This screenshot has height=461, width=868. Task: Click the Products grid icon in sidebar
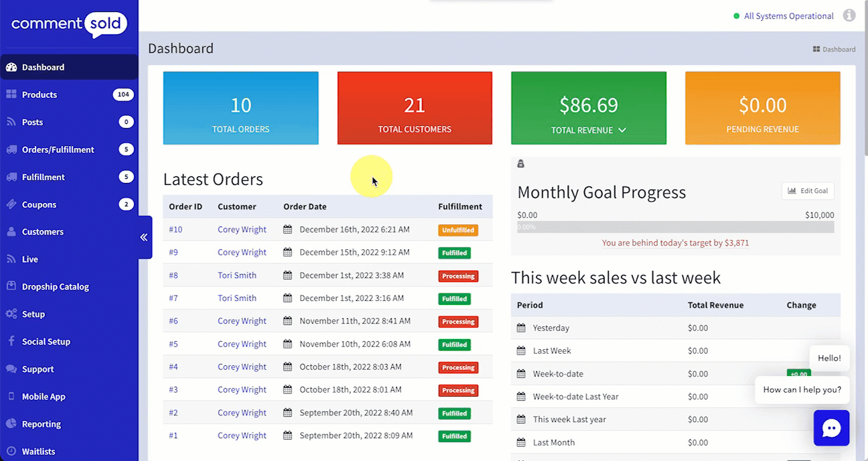click(11, 94)
